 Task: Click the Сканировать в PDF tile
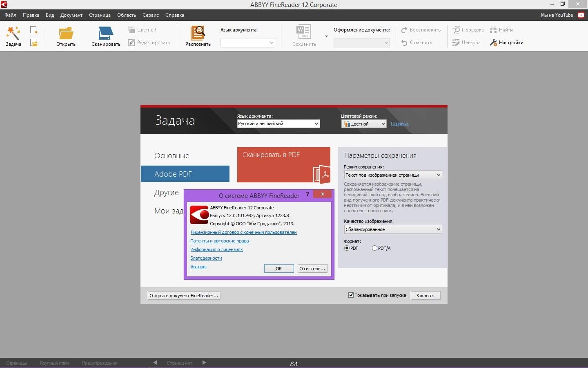[x=284, y=165]
